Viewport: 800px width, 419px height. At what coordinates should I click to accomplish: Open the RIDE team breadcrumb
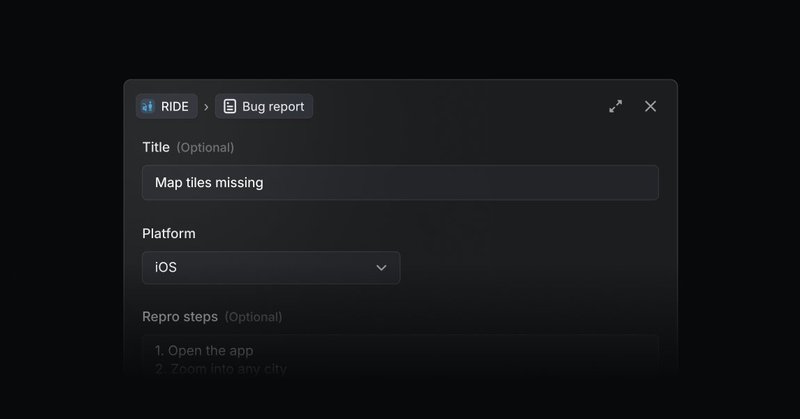coord(167,106)
